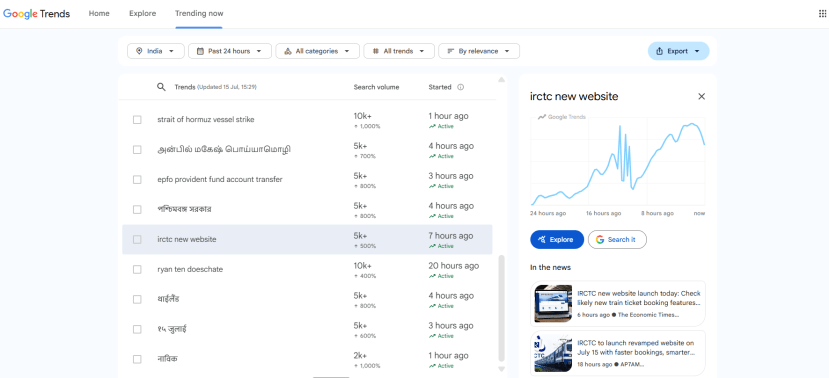Open IRCTC to launch revamped website article
The image size is (829, 378).
(618, 353)
